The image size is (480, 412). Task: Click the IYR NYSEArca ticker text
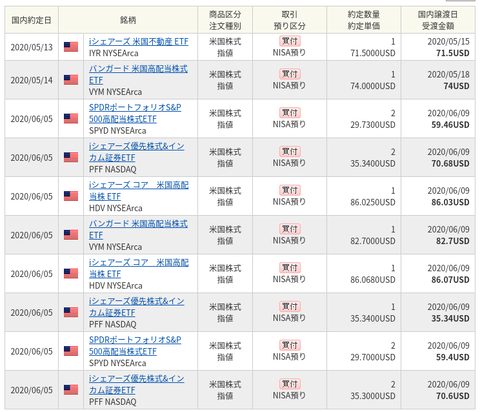pyautogui.click(x=114, y=53)
